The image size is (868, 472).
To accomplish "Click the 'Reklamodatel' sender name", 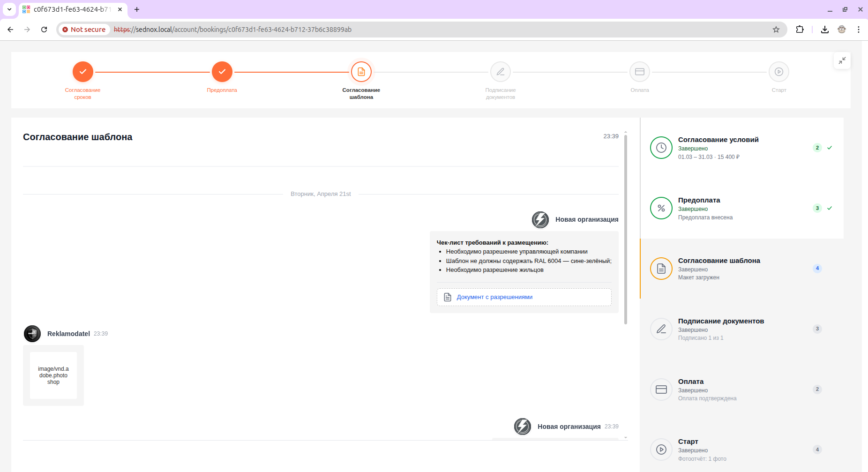I will [68, 334].
